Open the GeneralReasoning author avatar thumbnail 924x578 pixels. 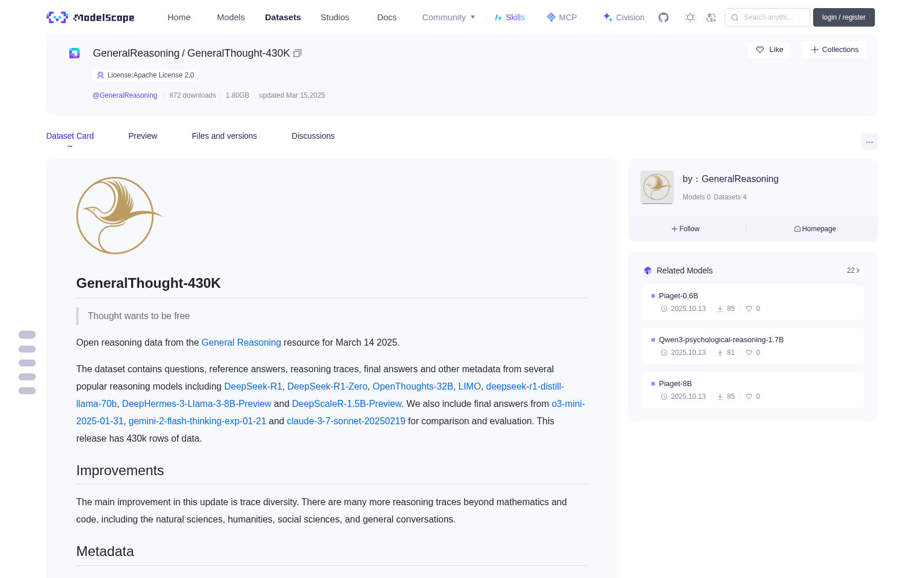pos(657,187)
